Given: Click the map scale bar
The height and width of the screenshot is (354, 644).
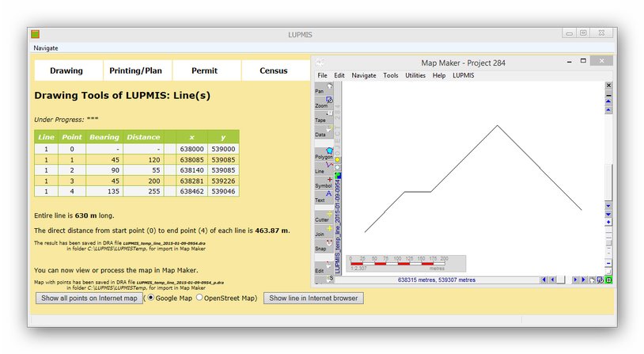Looking at the screenshot, I should 406,264.
